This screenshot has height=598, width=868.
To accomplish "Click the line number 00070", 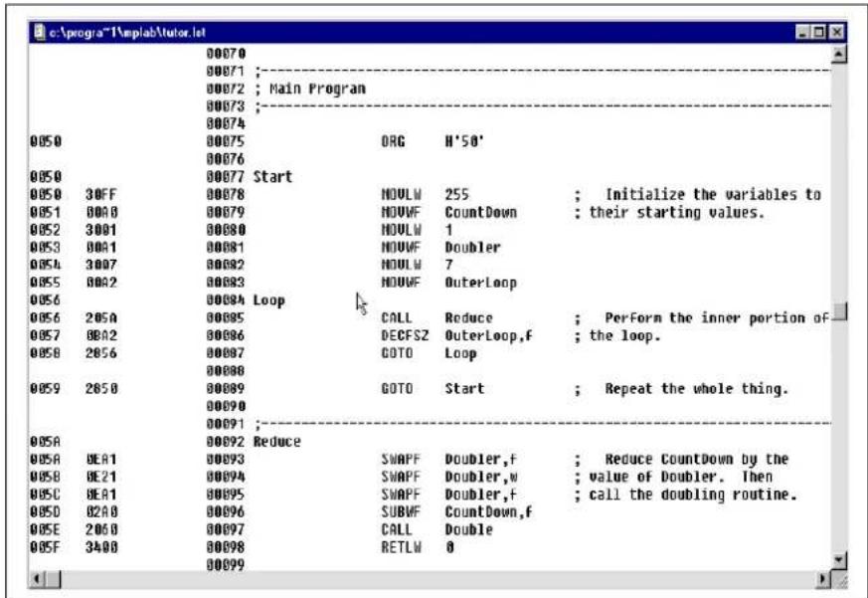I will (226, 53).
